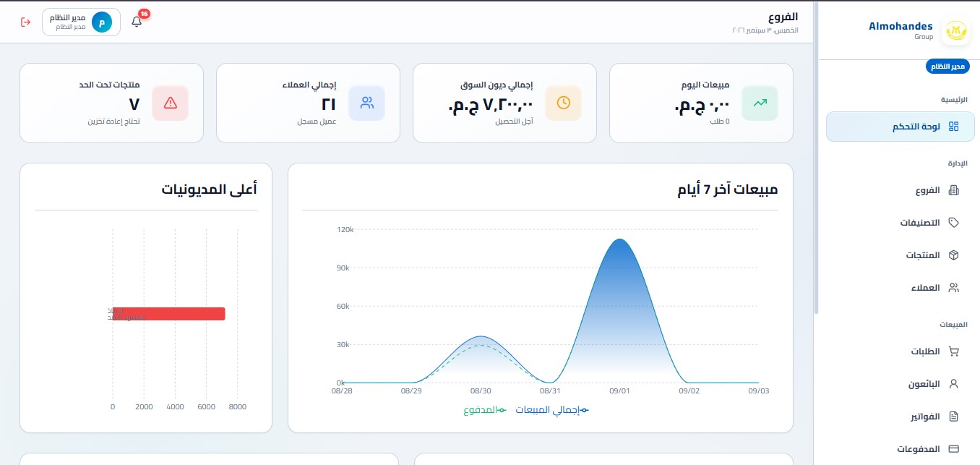Click the الإدارة section heading in the sidebar
Image resolution: width=980 pixels, height=465 pixels.
click(957, 163)
